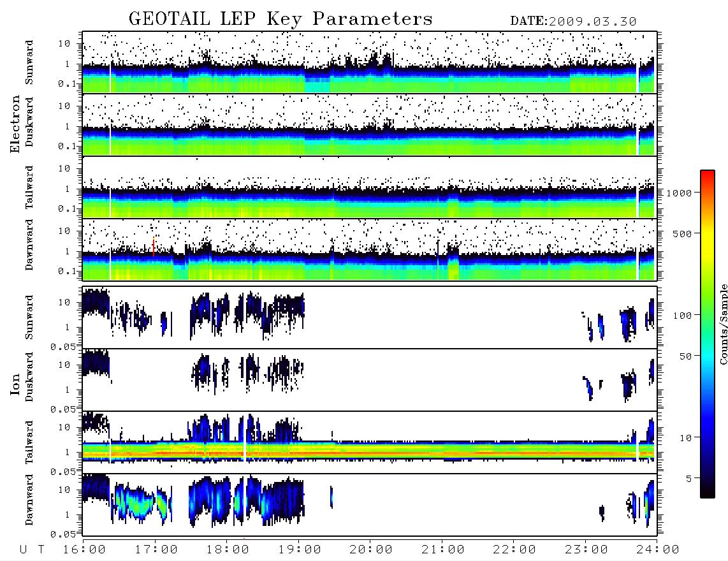Click "0.1" tick of Electron Dawnward panel

pos(68,271)
